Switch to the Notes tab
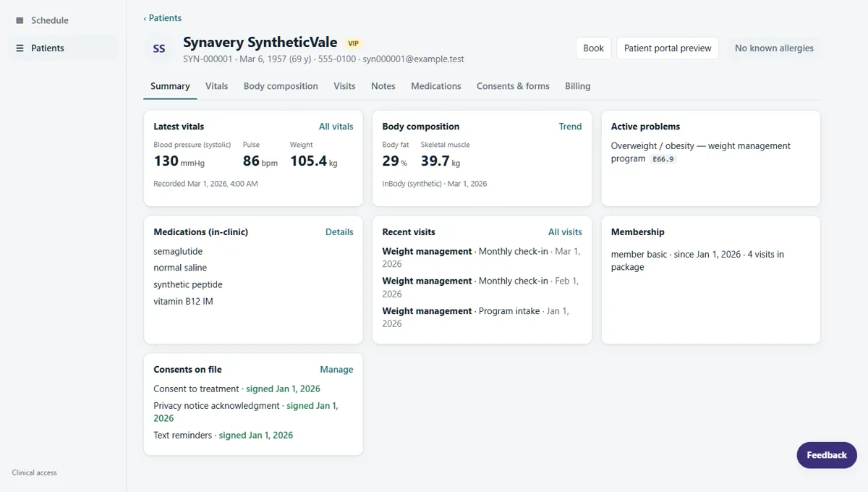868x492 pixels. coord(383,86)
